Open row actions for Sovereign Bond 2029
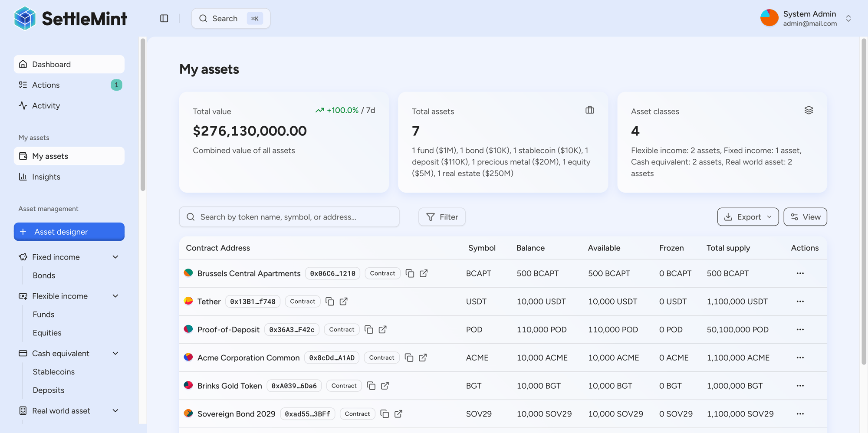 800,414
